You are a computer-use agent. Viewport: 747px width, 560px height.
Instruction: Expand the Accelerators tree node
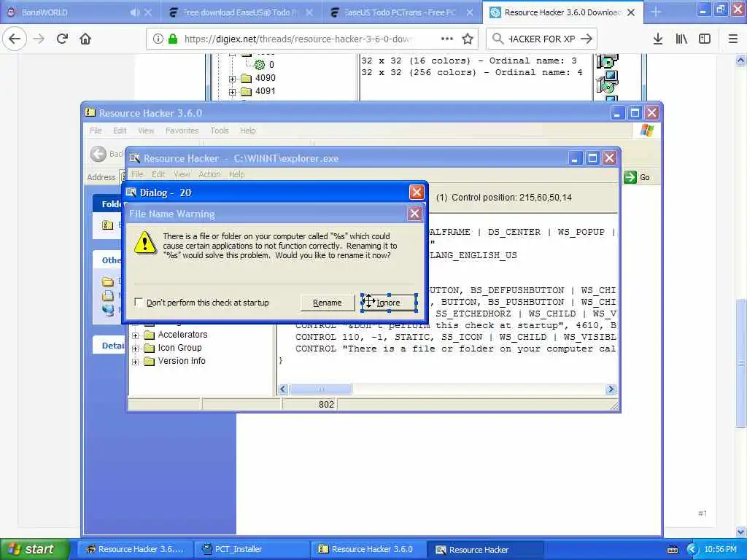pos(135,335)
